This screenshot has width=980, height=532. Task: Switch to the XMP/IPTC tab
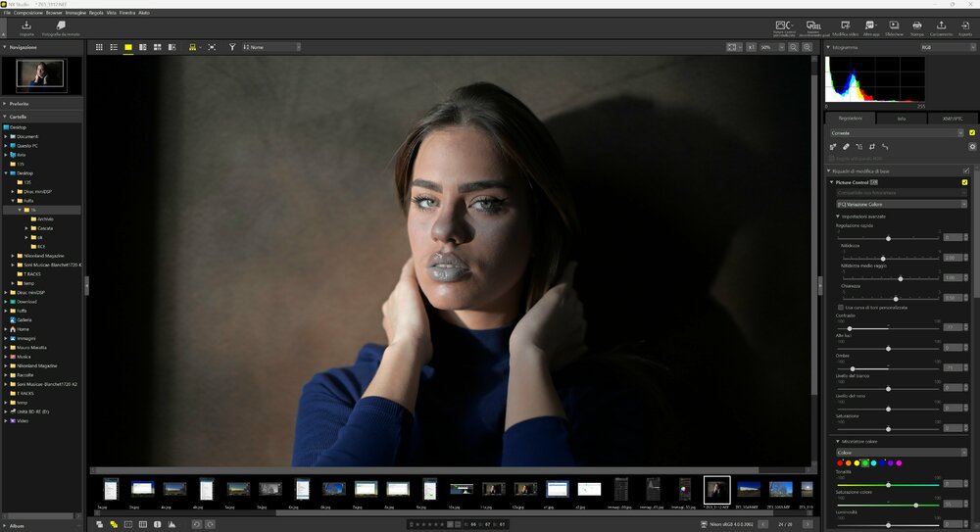click(x=953, y=119)
